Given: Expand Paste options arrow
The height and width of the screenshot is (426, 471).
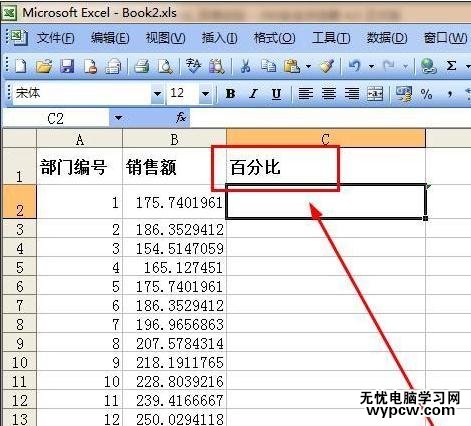Looking at the screenshot, I should click(308, 66).
